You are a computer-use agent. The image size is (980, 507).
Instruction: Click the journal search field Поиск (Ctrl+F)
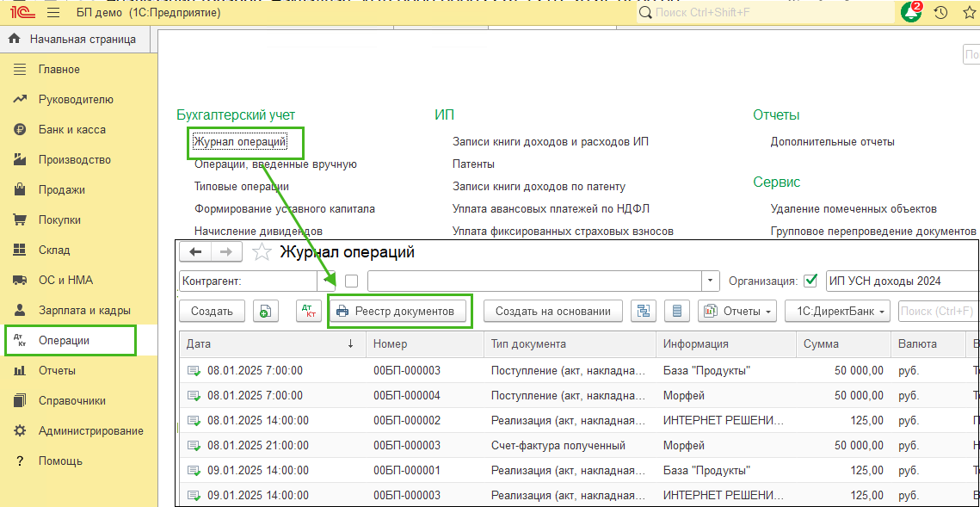[x=939, y=311]
